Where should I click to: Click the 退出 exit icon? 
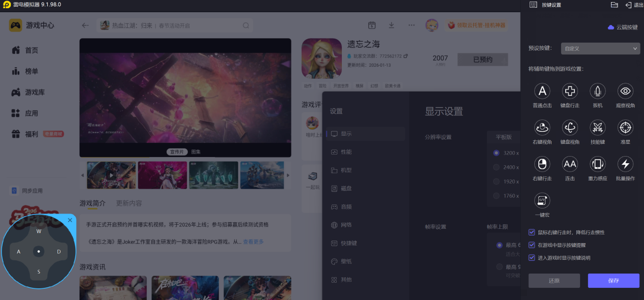[628, 5]
